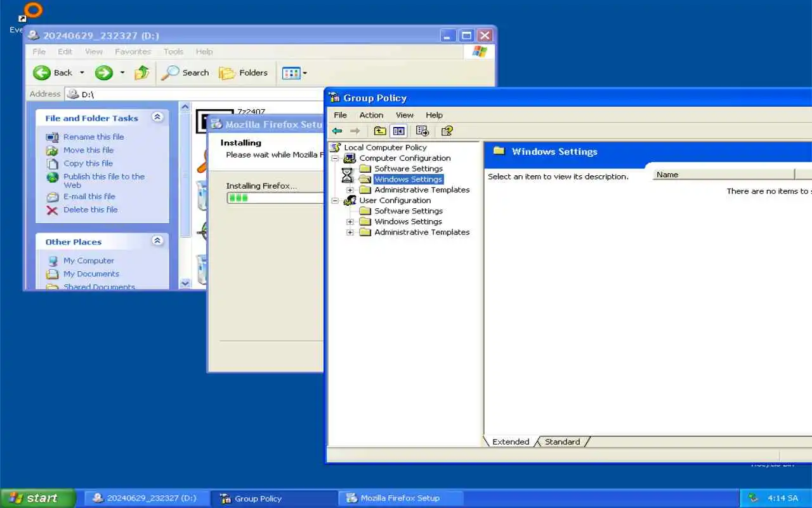Open My Computer from Other Places

pyautogui.click(x=89, y=260)
